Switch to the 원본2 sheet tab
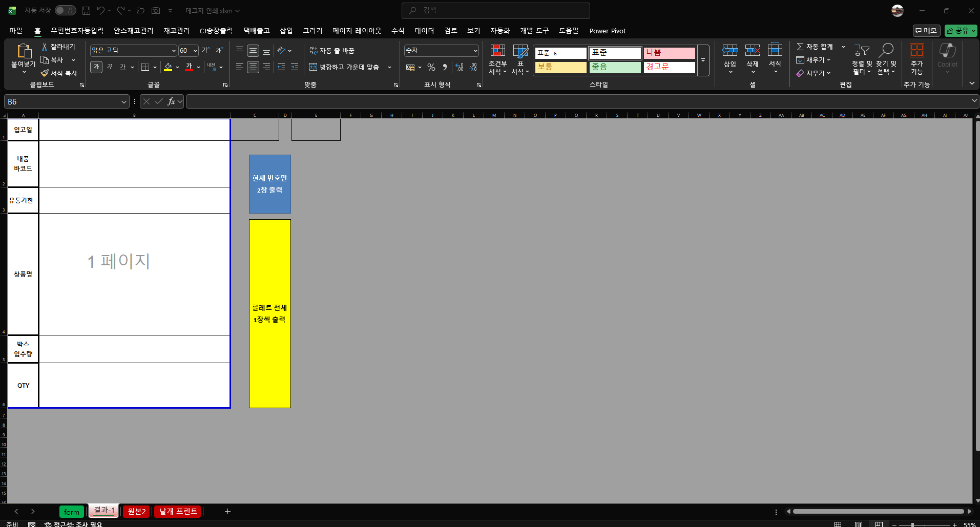The image size is (980, 527). click(x=136, y=511)
